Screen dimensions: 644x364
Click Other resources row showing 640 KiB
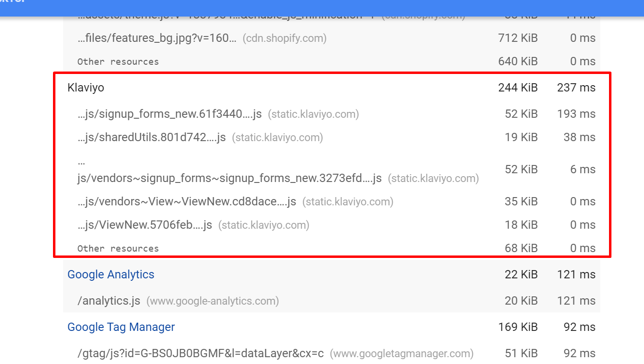point(118,61)
